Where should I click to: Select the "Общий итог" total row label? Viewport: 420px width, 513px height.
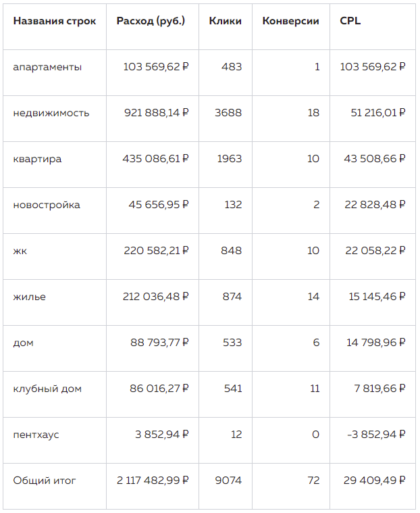coord(45,481)
